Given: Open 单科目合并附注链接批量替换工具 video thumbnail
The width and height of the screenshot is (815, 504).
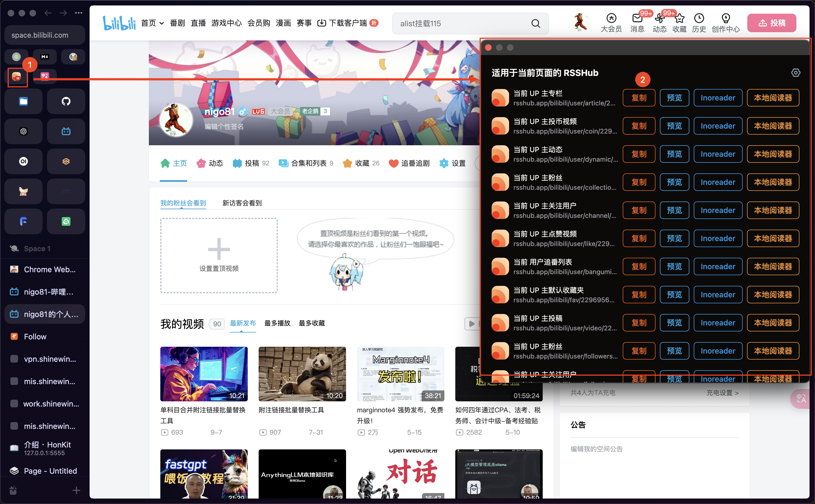Looking at the screenshot, I should point(204,374).
